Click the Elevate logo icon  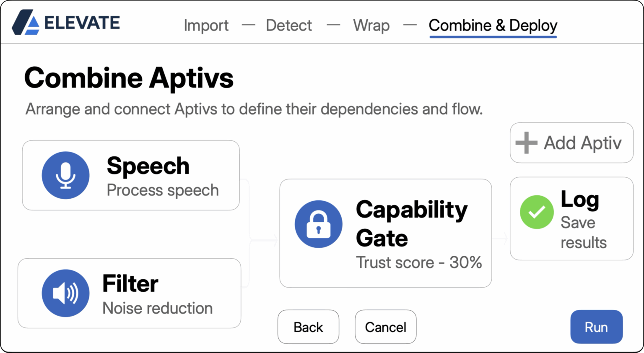pyautogui.click(x=26, y=22)
